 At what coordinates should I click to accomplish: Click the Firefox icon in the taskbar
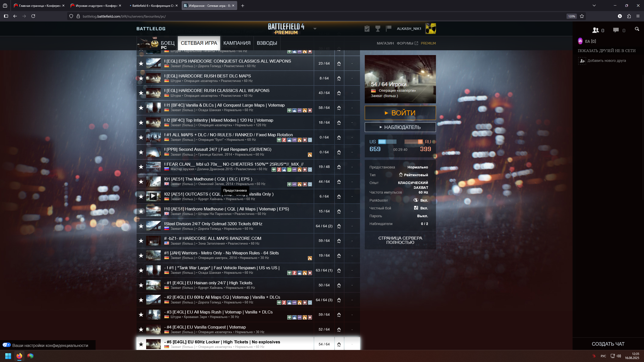pyautogui.click(x=19, y=356)
